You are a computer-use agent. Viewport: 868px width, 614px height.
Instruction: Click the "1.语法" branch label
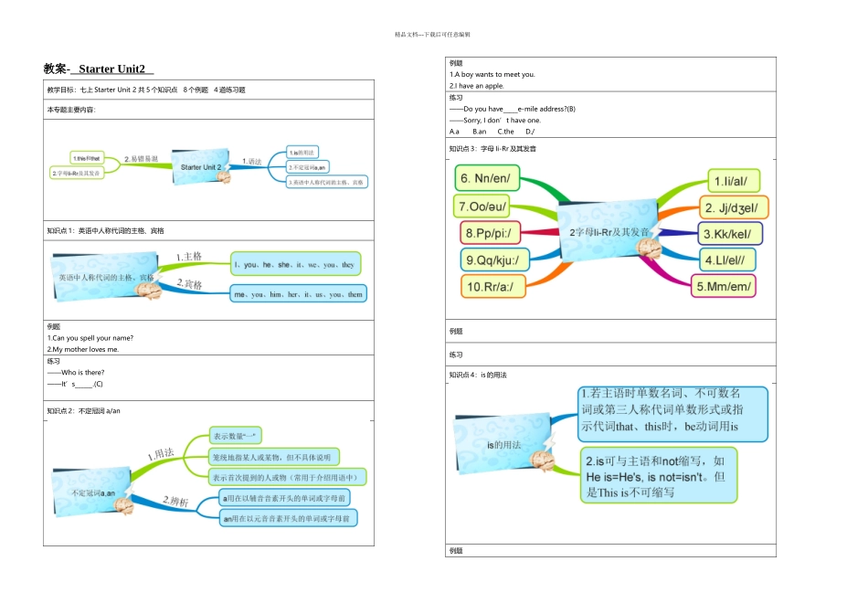point(252,162)
